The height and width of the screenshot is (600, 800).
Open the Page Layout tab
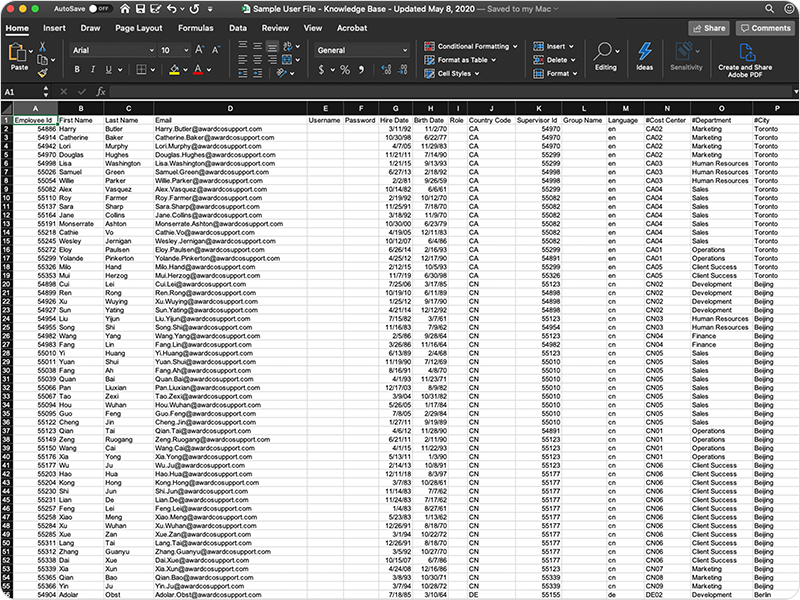(138, 28)
